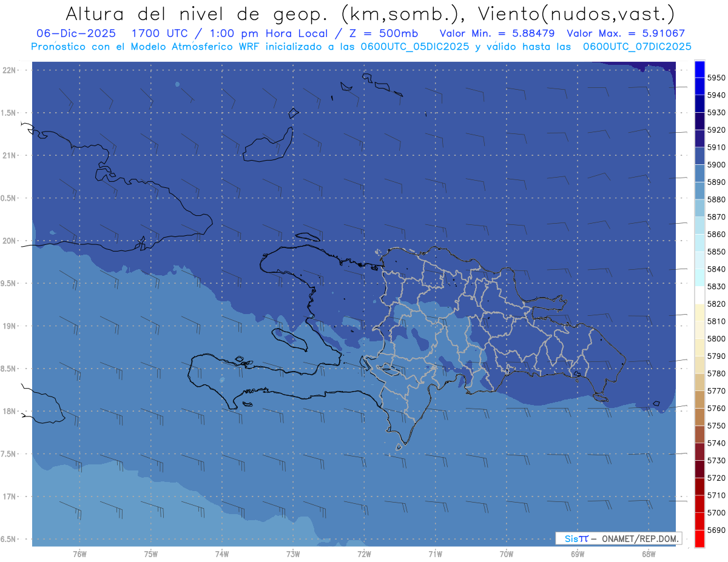Click the 76W longitude label

pos(79,554)
